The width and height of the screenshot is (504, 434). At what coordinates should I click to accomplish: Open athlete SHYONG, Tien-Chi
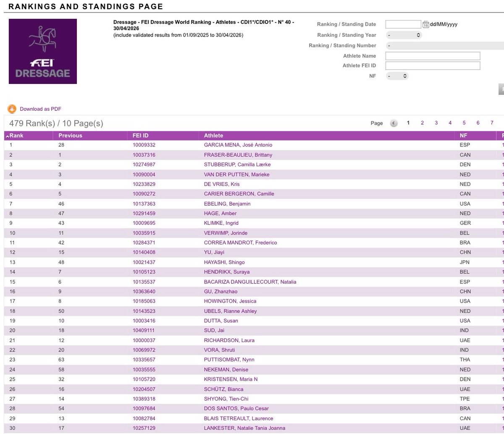[226, 399]
